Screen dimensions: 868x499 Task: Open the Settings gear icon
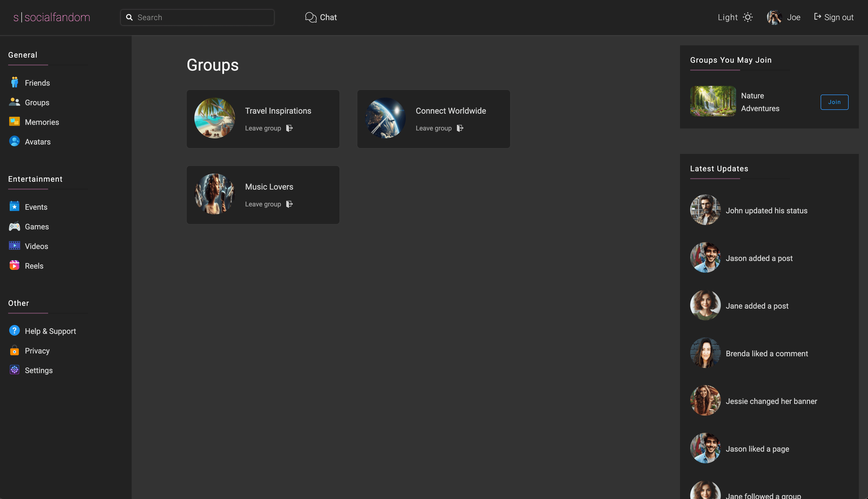[x=14, y=370]
